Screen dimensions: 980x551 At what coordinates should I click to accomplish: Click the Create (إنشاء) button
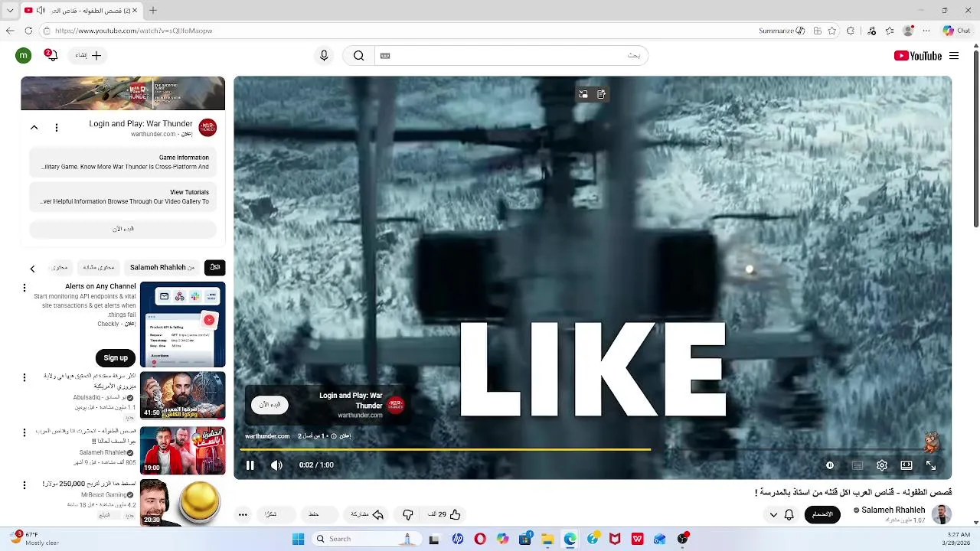tap(89, 56)
